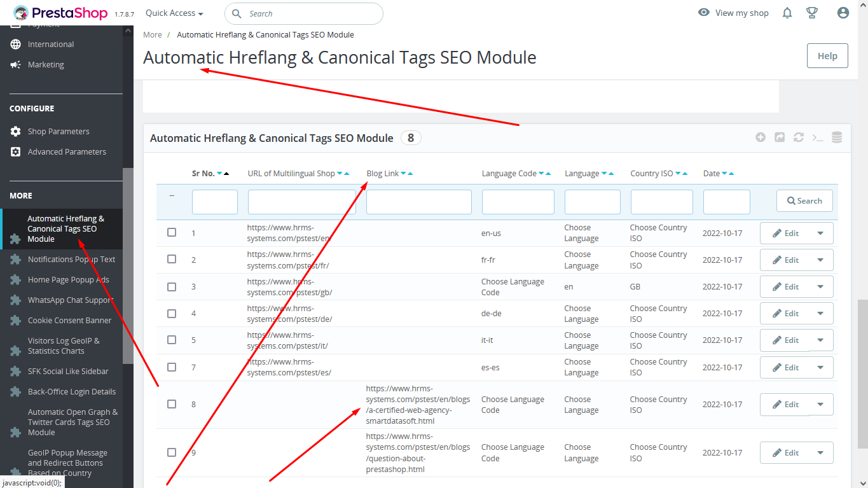Open the action dropdown arrow for de-de row
Viewport: 868px width, 488px height.
pos(820,314)
